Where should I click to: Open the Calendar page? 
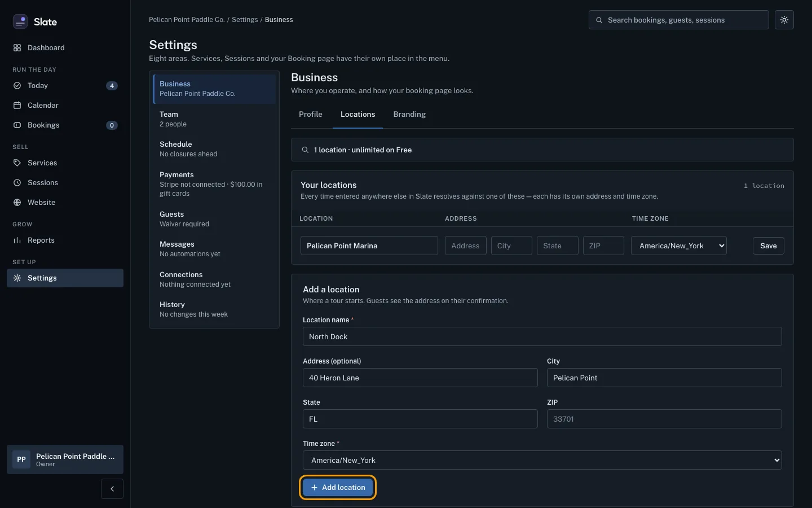65,106
